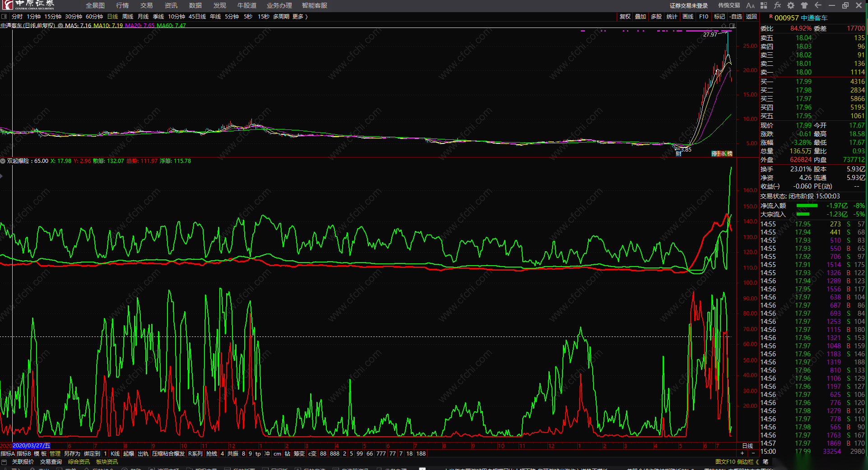Select the 日线 daily period tab

(x=112, y=17)
